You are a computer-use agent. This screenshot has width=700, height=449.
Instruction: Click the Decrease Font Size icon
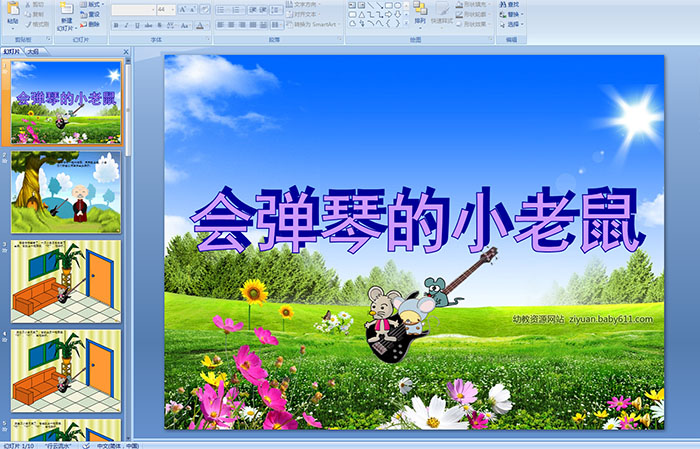[193, 9]
